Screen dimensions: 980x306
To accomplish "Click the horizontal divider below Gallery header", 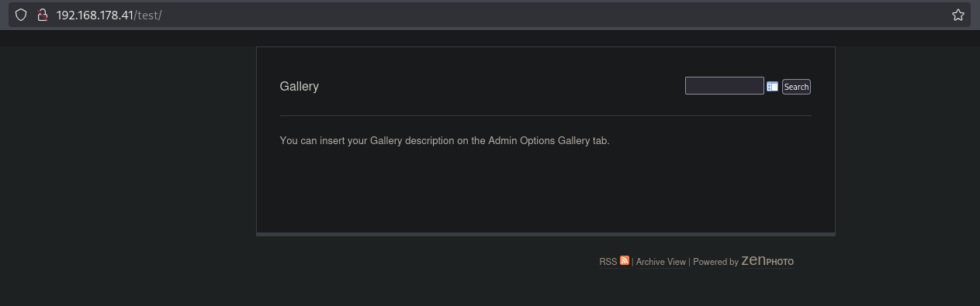I will point(545,115).
